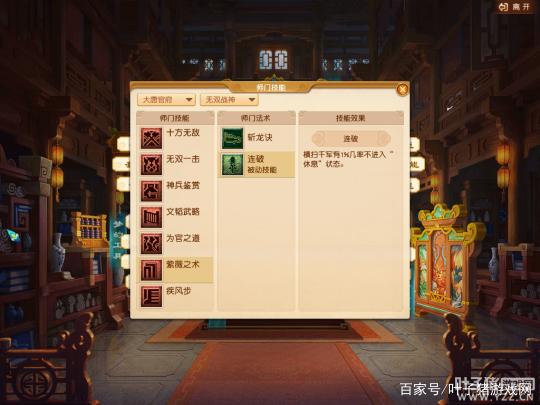Select the 疾风步 skill icon
Screen dimensions: 540x405
click(151, 296)
